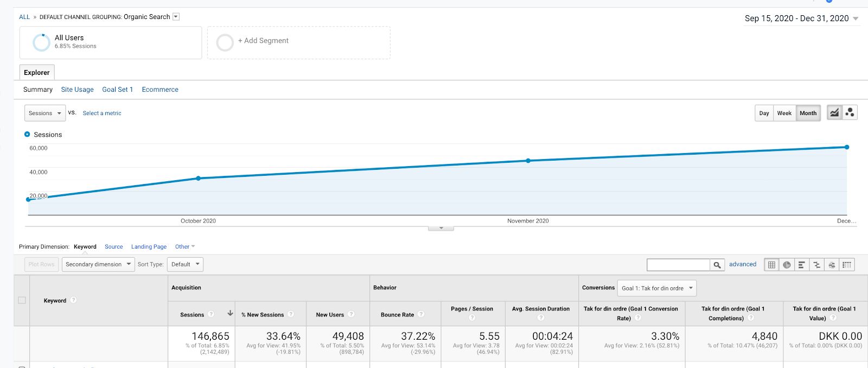Click the search magnifier icon
This screenshot has height=368, width=868.
click(x=717, y=265)
